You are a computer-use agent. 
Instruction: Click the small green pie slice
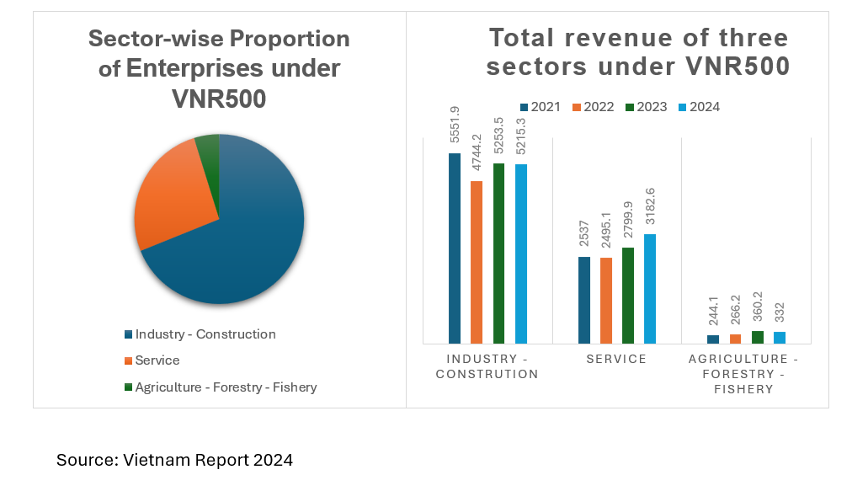point(209,147)
